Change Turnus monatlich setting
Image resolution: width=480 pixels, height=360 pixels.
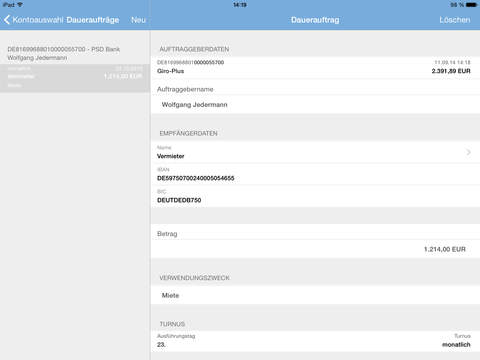(456, 341)
